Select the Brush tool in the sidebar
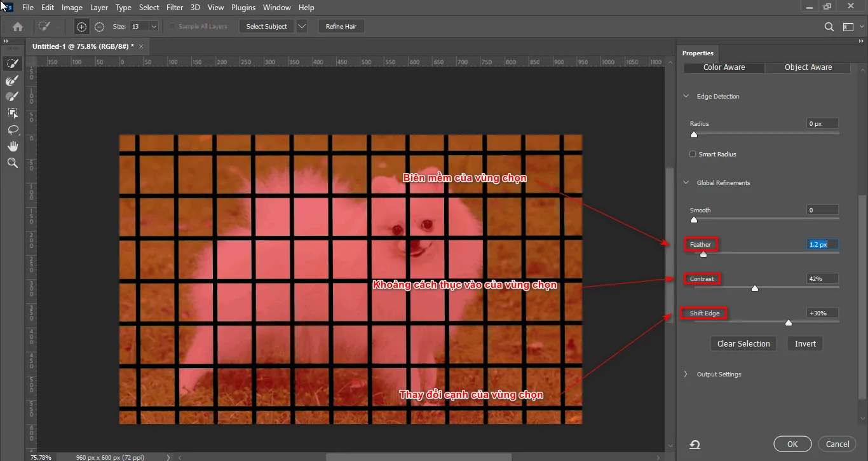Viewport: 868px width, 461px height. coord(13,96)
